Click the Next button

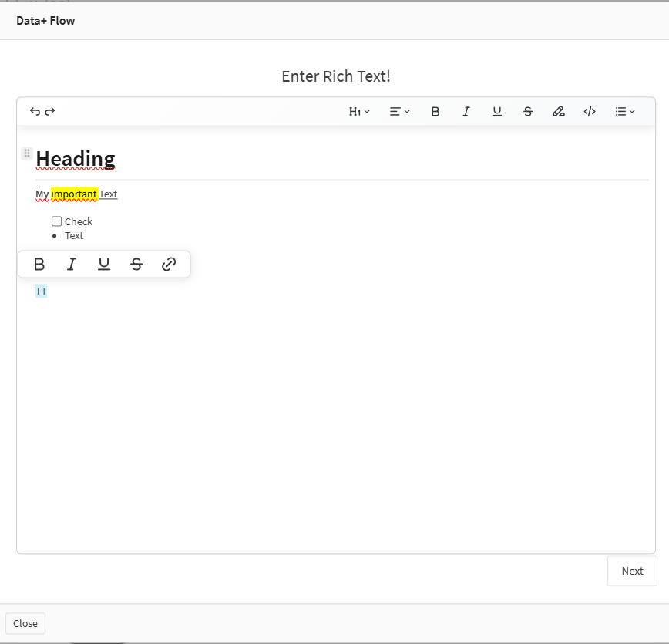coord(632,572)
